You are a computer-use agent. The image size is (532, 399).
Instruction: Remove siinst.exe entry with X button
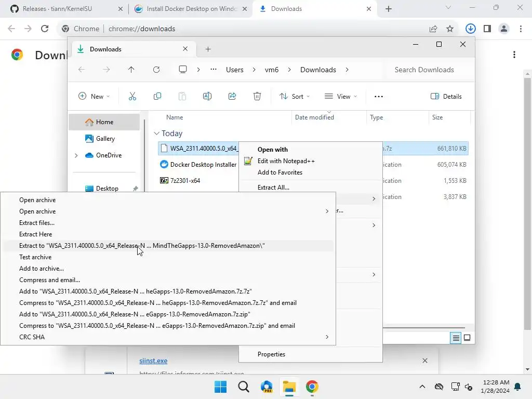coord(425,361)
